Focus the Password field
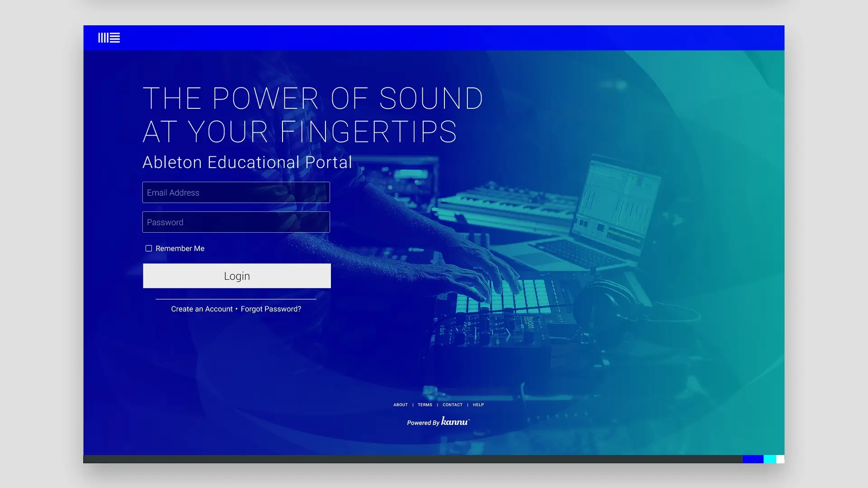 (x=236, y=222)
